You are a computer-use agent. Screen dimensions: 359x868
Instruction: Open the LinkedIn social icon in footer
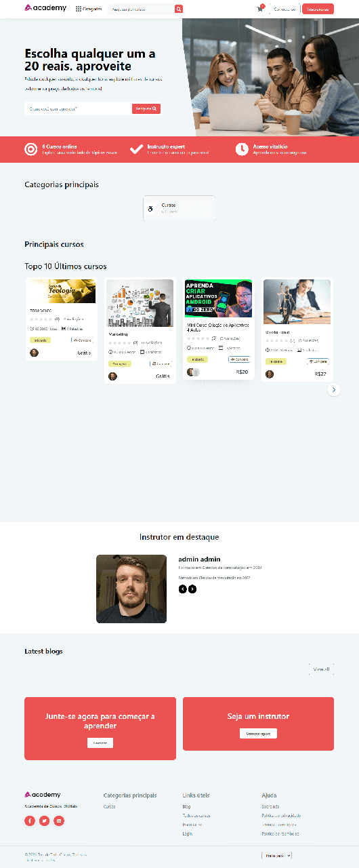pos(59,821)
